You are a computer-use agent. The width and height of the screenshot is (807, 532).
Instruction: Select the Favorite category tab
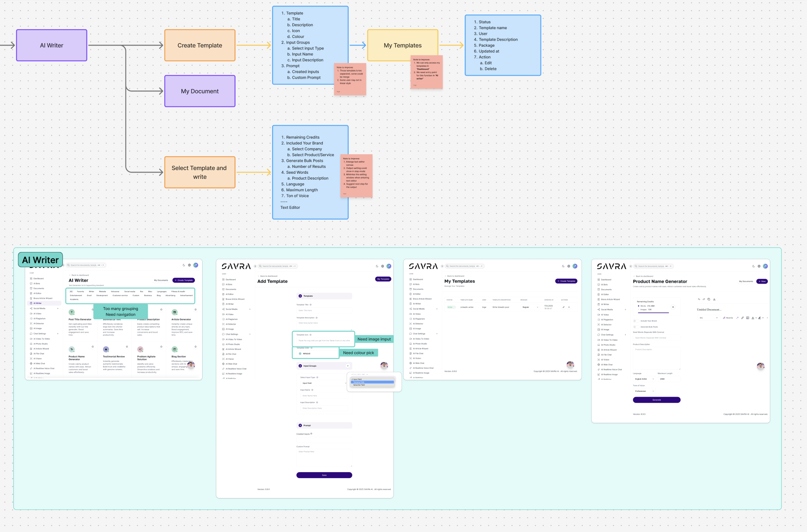coord(80,292)
